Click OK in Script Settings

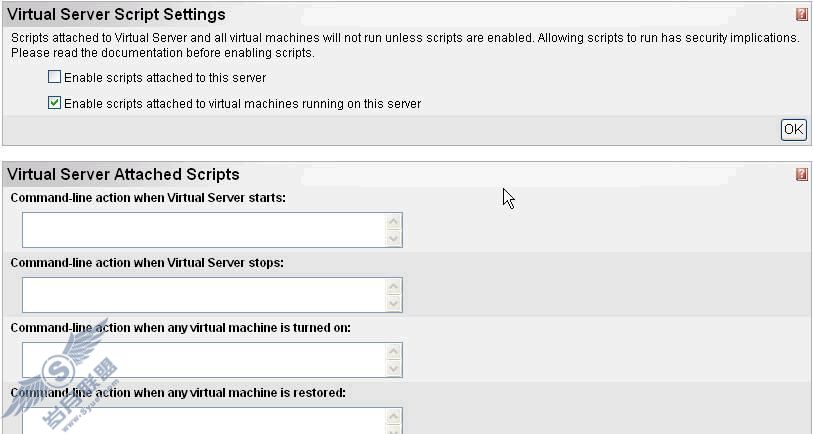(x=794, y=130)
